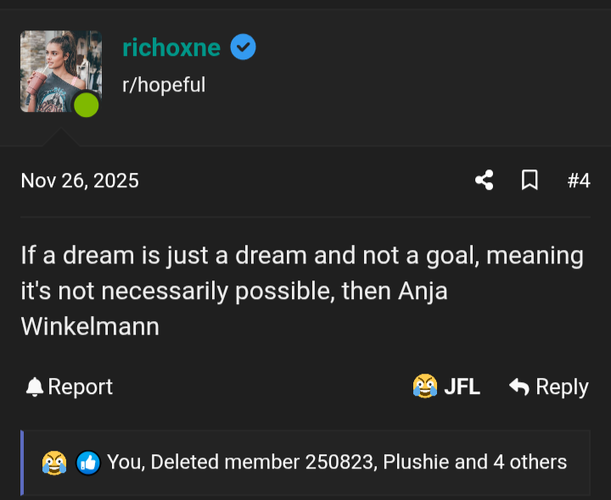611x500 pixels.
Task: Share this post using the share icon
Action: (x=484, y=181)
